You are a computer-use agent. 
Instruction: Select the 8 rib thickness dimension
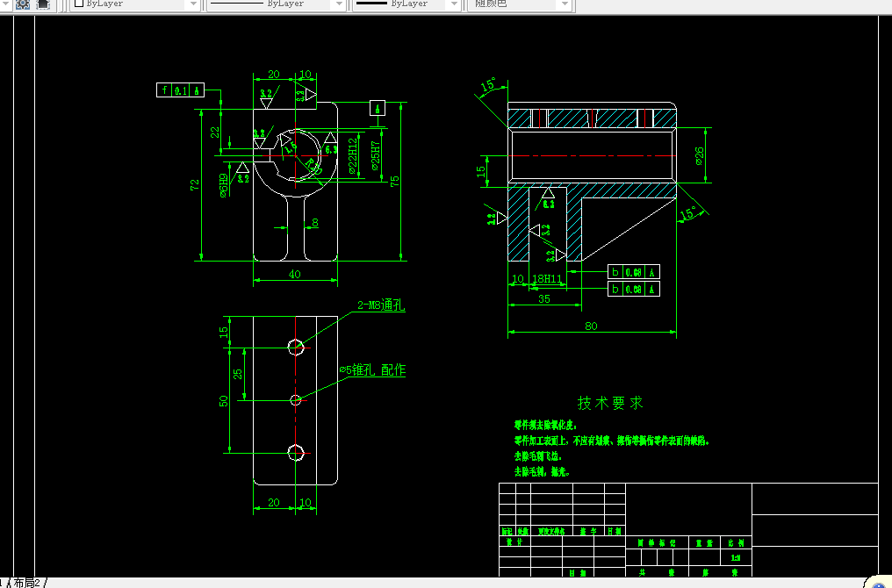point(314,223)
